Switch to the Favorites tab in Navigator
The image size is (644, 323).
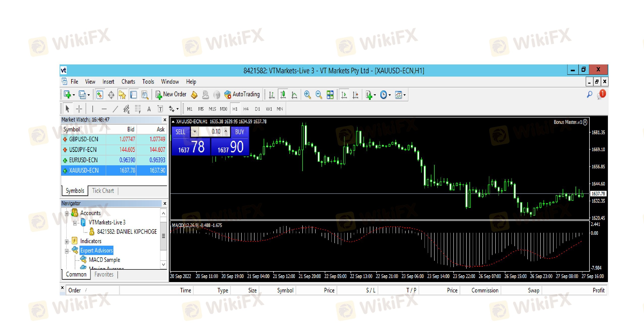coord(104,274)
